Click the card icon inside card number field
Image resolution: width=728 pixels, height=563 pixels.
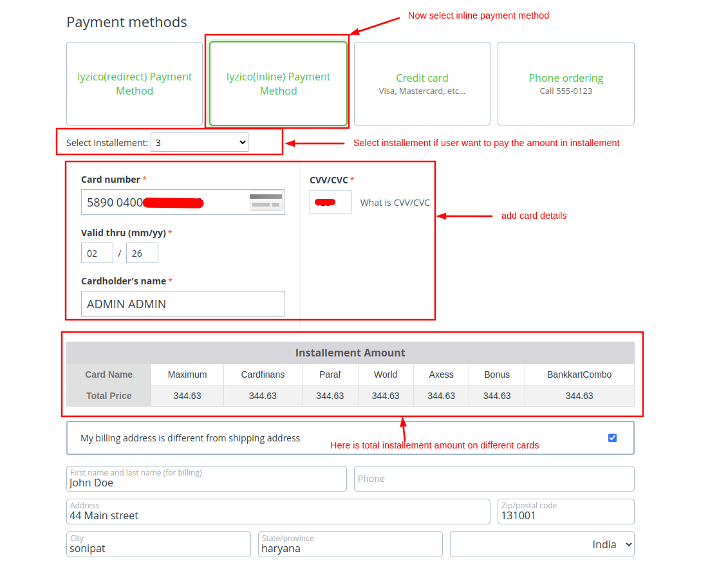click(266, 202)
